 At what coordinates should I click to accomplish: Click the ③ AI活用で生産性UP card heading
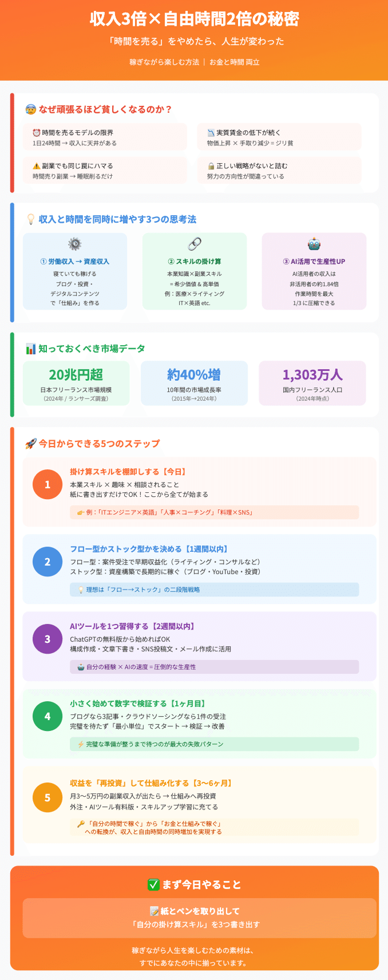314,262
